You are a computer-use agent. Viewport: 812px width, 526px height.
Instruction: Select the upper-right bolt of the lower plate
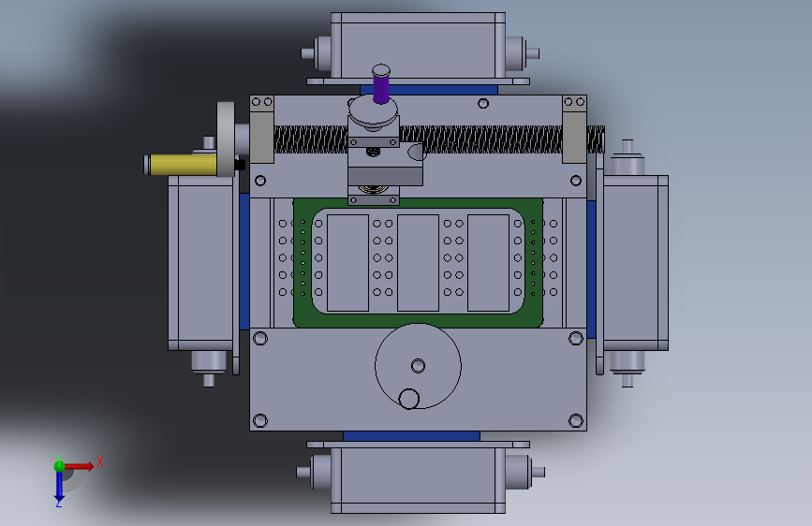tap(576, 339)
